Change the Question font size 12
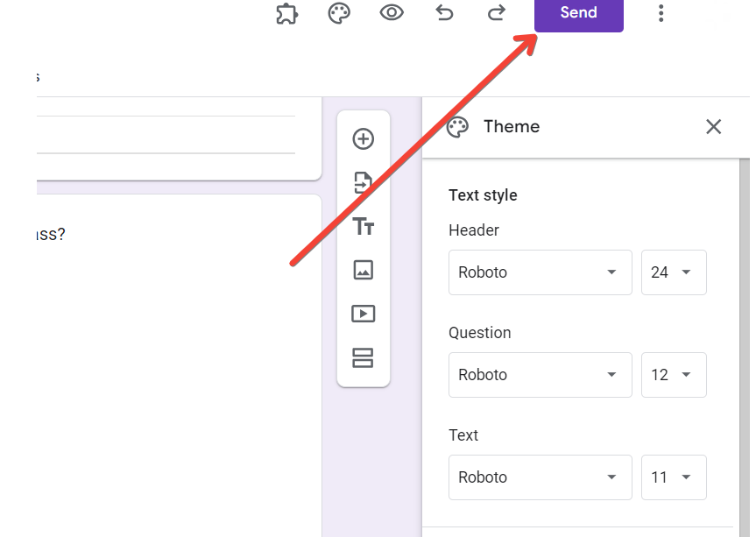 (673, 375)
